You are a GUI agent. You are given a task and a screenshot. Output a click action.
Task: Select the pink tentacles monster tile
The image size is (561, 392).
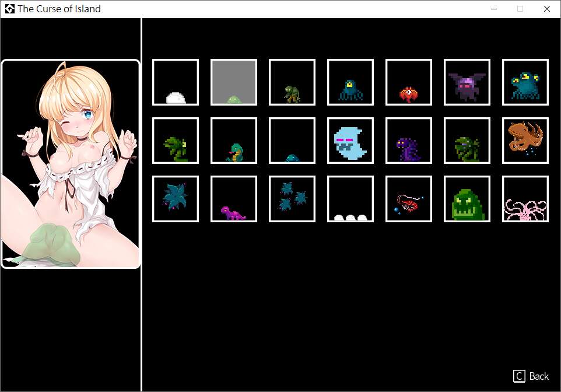(525, 199)
